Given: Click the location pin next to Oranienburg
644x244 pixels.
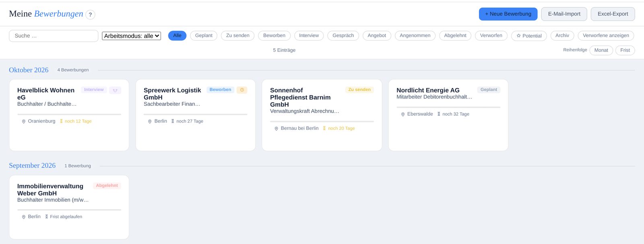Looking at the screenshot, I should (x=24, y=121).
